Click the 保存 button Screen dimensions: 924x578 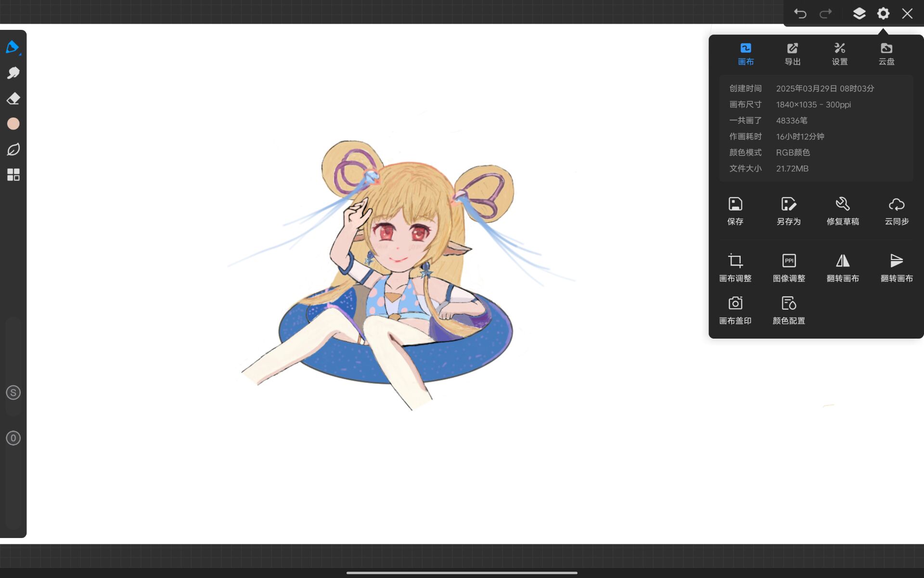(x=735, y=210)
